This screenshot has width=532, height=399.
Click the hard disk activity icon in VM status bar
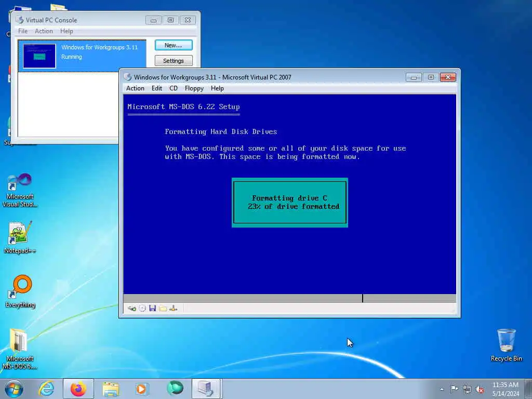[132, 308]
